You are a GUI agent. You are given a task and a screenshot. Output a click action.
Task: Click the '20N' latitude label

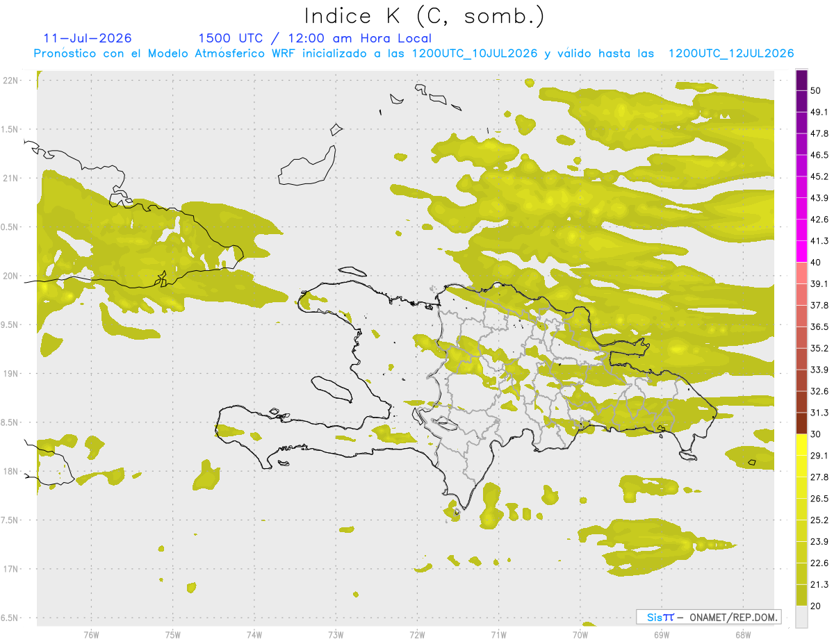tap(10, 276)
